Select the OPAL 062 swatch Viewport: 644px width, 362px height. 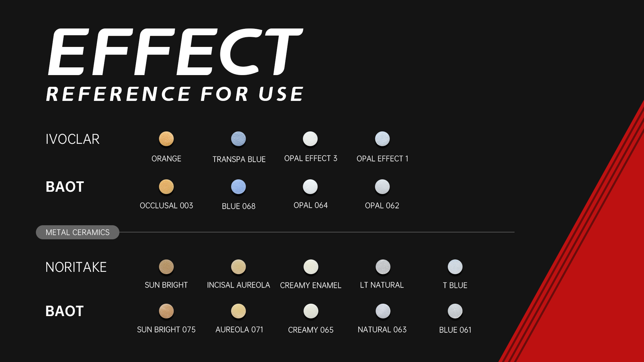[x=382, y=187]
